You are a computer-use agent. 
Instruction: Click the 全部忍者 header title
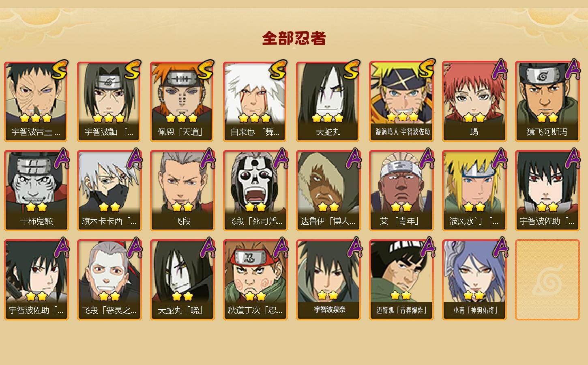(x=294, y=39)
